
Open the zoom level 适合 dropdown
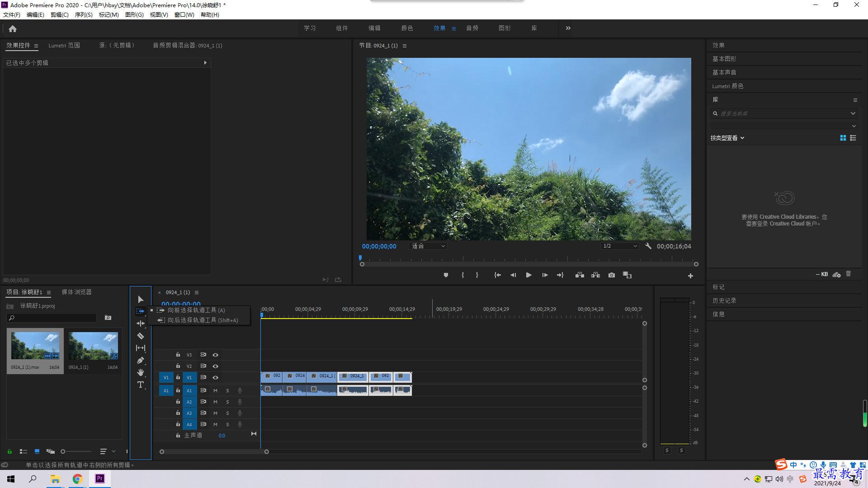pyautogui.click(x=428, y=246)
